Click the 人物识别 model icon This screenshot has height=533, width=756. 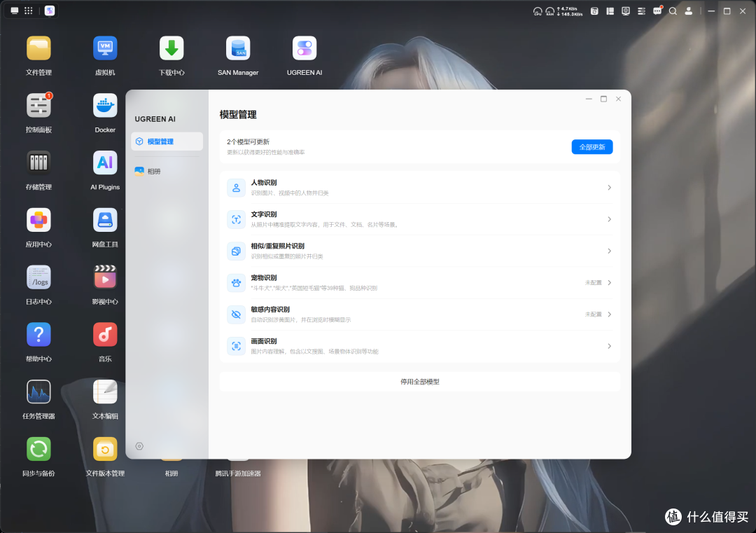coord(237,188)
